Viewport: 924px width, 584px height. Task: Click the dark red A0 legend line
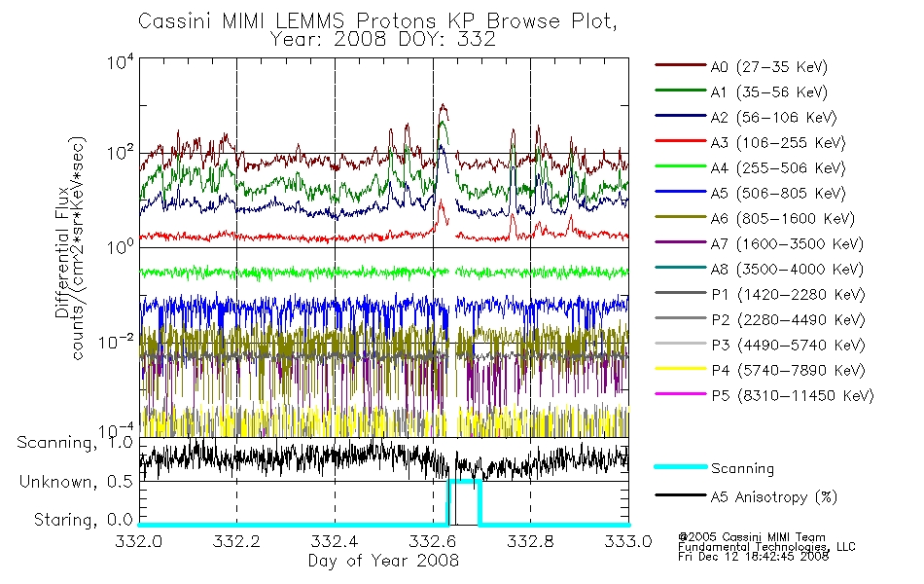point(680,65)
